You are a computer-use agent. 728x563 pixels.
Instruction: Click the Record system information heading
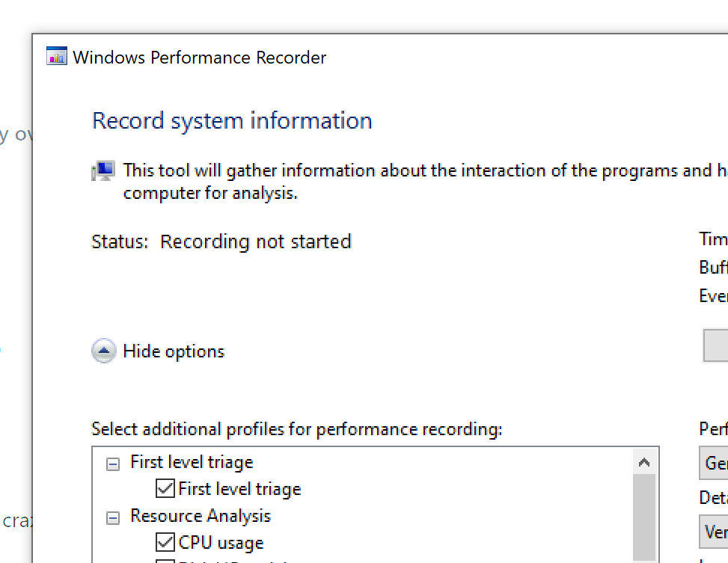coord(232,121)
